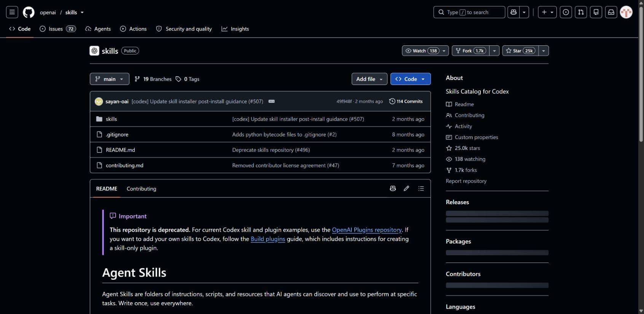Follow the OpenAI Plugins repository link

[367, 230]
